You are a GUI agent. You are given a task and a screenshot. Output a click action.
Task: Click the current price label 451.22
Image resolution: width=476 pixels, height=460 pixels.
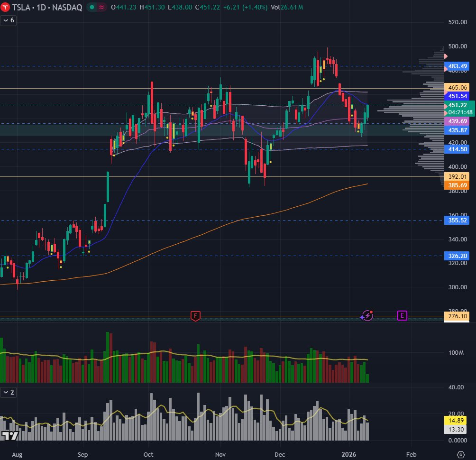458,105
